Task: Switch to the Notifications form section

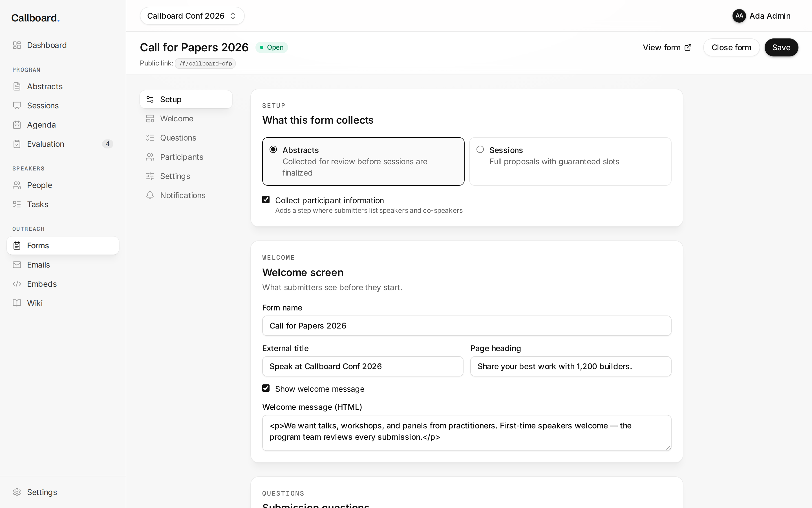Action: tap(186, 195)
